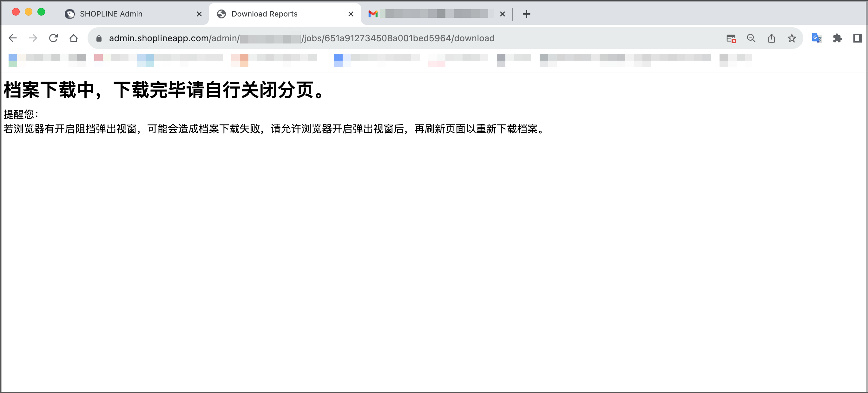Screen dimensions: 868x393
Task: Click the pop-up blocked icon in address bar
Action: [x=731, y=38]
